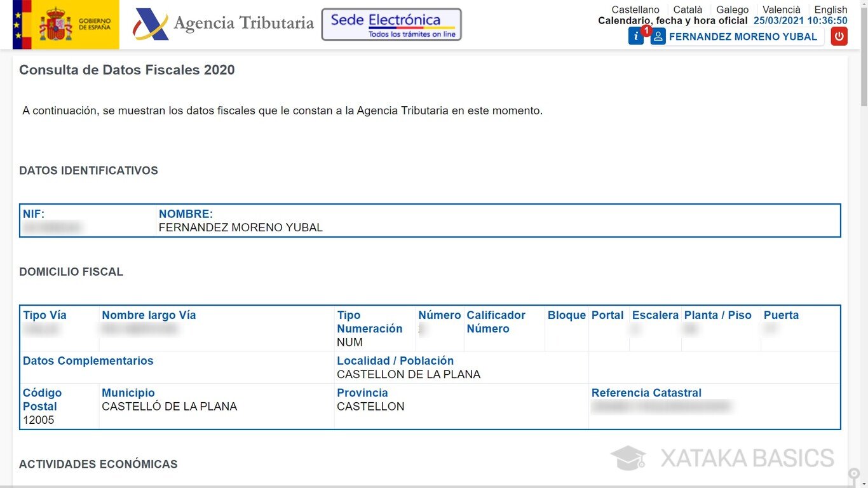Switch language to Valencià
This screenshot has width=868, height=488.
click(782, 10)
